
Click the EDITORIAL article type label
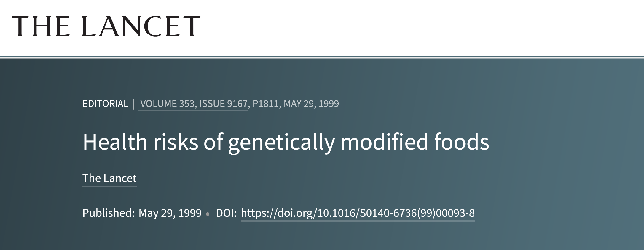click(x=105, y=104)
